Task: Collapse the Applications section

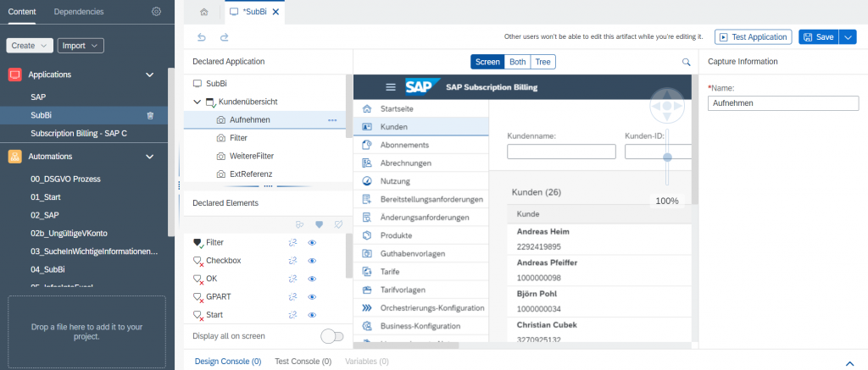Action: point(149,75)
